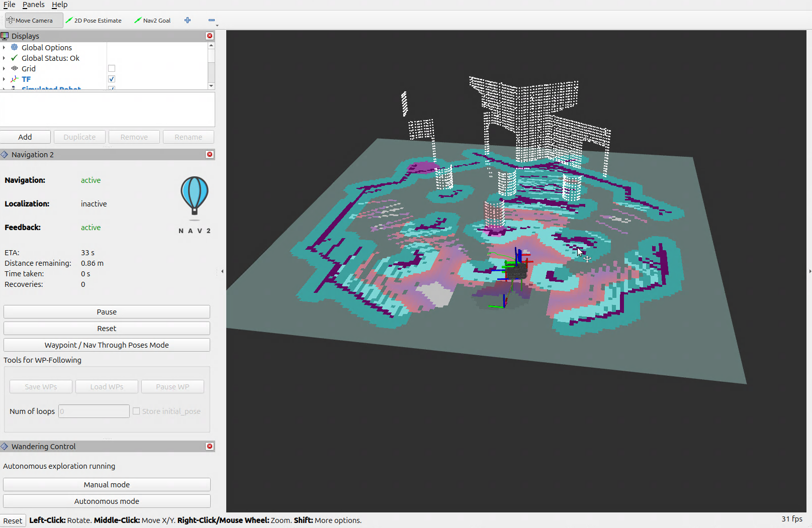Choose the Nav2 Goal tool
812x528 pixels.
point(152,21)
